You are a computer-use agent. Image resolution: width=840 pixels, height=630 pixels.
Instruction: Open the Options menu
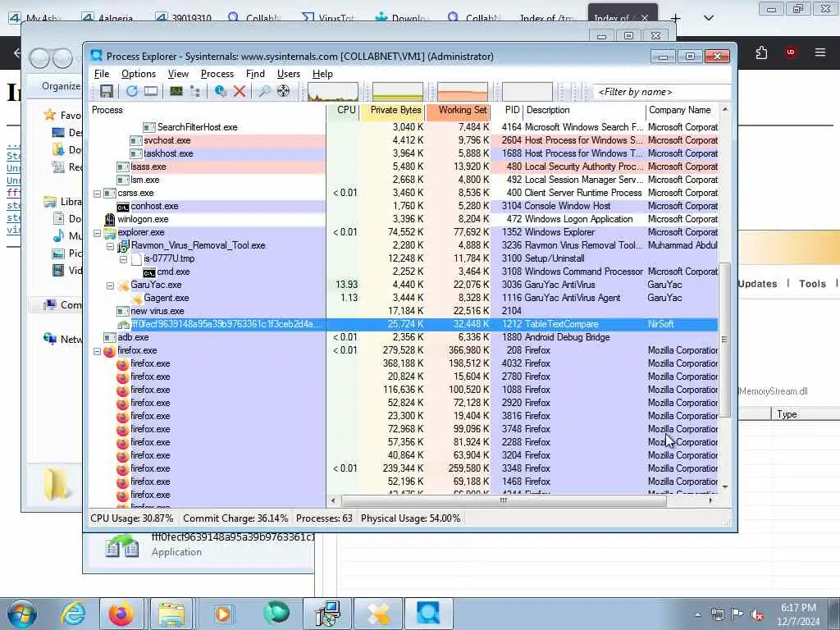point(138,74)
